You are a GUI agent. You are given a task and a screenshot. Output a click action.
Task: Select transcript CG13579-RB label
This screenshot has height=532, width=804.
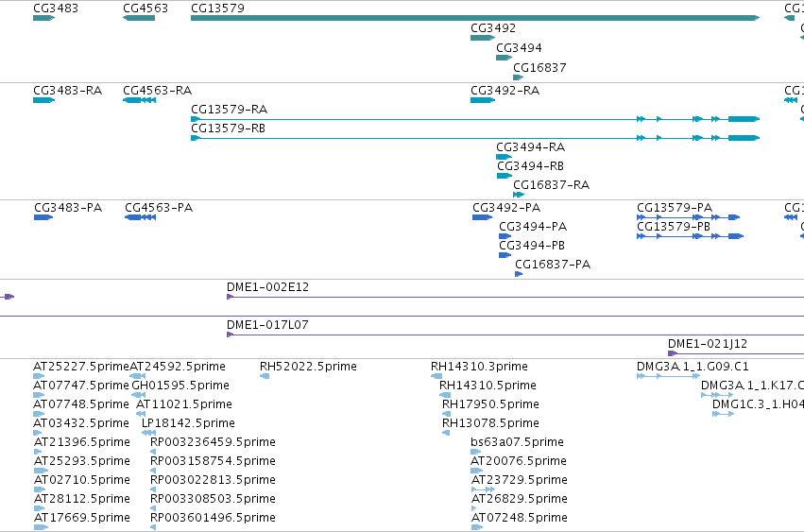pyautogui.click(x=229, y=129)
